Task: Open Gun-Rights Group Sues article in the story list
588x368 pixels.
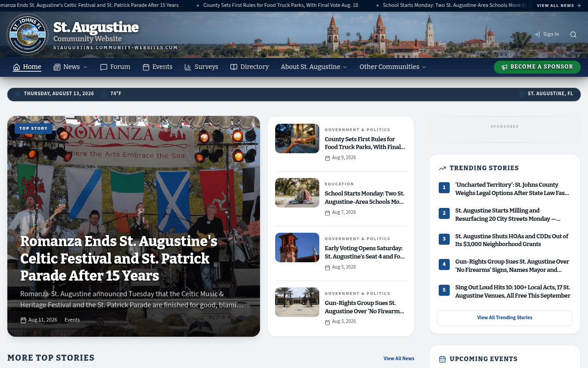Action: [x=365, y=307]
